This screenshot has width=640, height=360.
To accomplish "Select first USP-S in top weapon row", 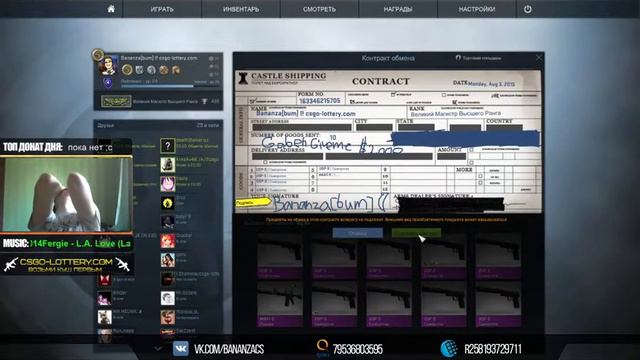I will point(280,256).
